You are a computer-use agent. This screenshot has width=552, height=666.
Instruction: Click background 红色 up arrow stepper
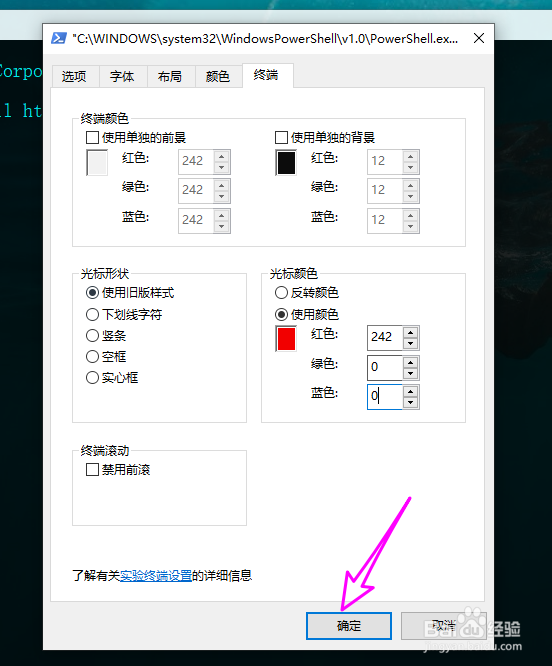click(x=411, y=156)
